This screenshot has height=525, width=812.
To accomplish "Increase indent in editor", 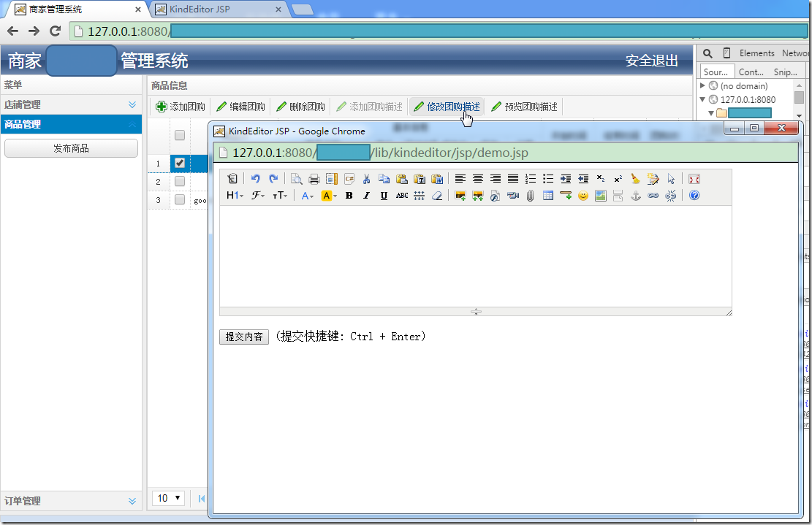I will (x=566, y=179).
